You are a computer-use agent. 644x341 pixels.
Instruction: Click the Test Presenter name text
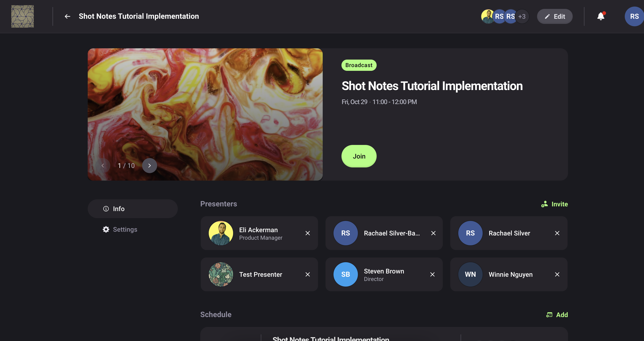pyautogui.click(x=261, y=274)
